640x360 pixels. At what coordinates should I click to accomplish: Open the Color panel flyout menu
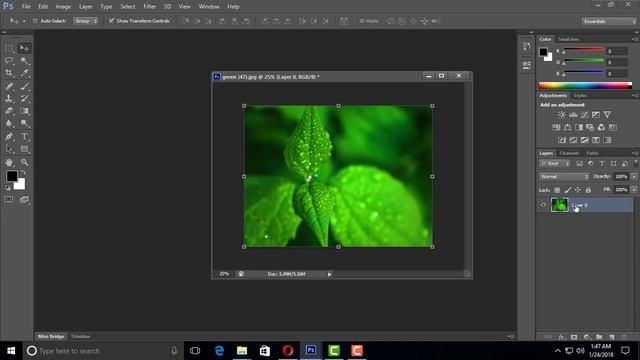[635, 39]
